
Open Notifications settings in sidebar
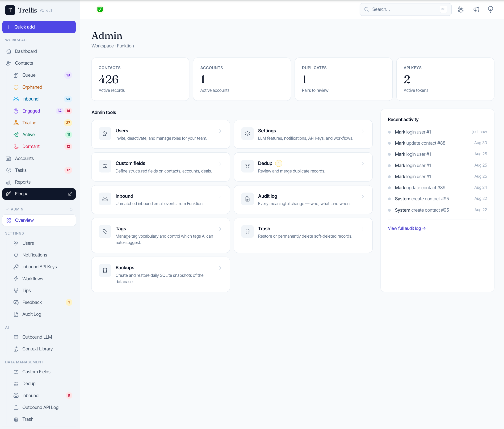coord(42,255)
